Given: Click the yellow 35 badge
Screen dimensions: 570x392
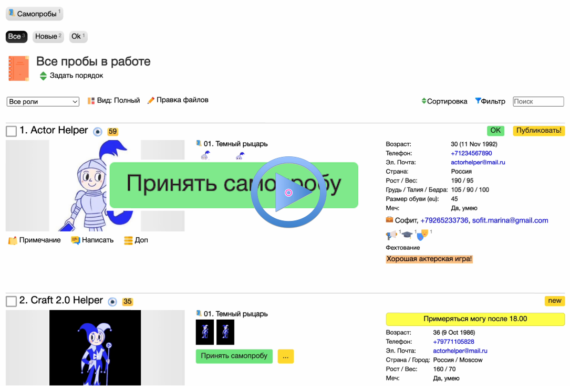Looking at the screenshot, I should (128, 301).
